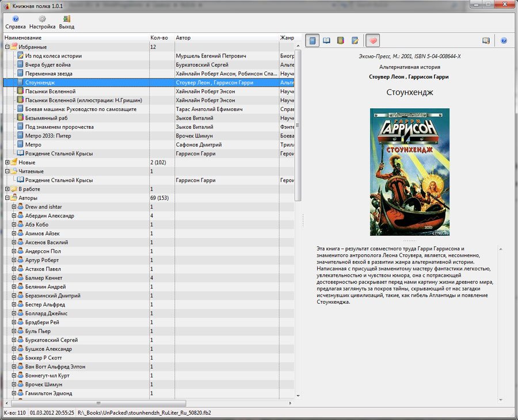Click the Авторы folder icon
This screenshot has height=420, width=518.
(x=14, y=198)
